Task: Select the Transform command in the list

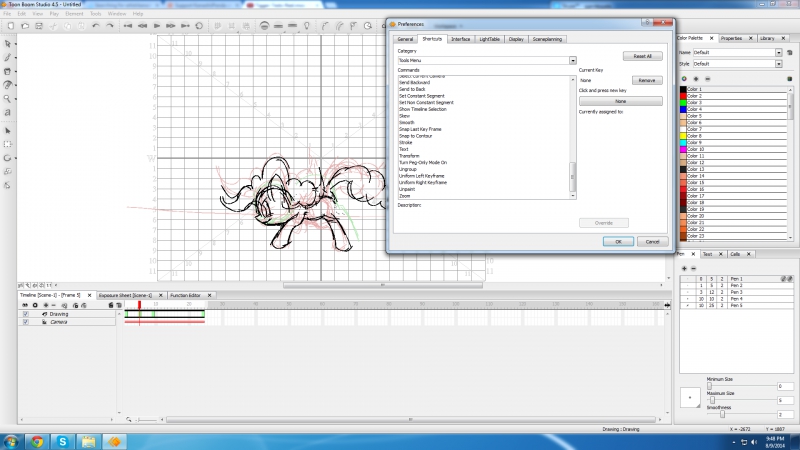Action: point(409,156)
